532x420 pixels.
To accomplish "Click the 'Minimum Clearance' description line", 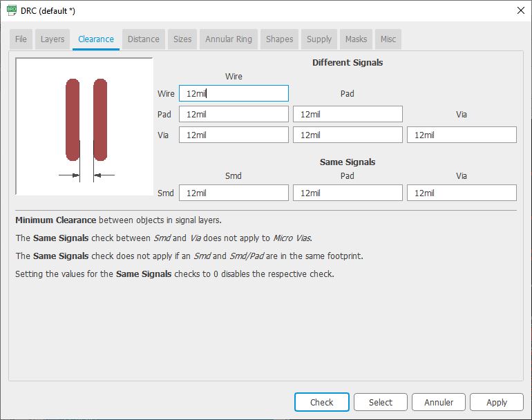I will 118,220.
